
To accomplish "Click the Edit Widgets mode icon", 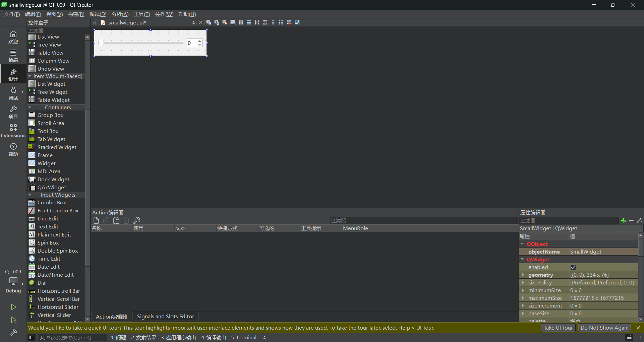I will pos(209,22).
